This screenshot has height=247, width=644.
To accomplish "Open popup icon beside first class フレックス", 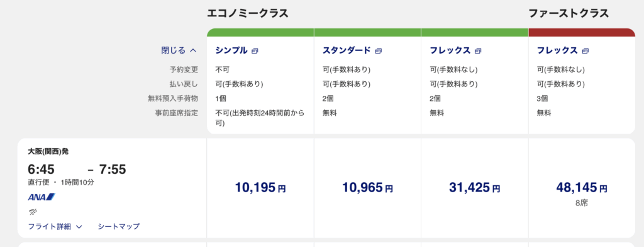I will [x=586, y=51].
